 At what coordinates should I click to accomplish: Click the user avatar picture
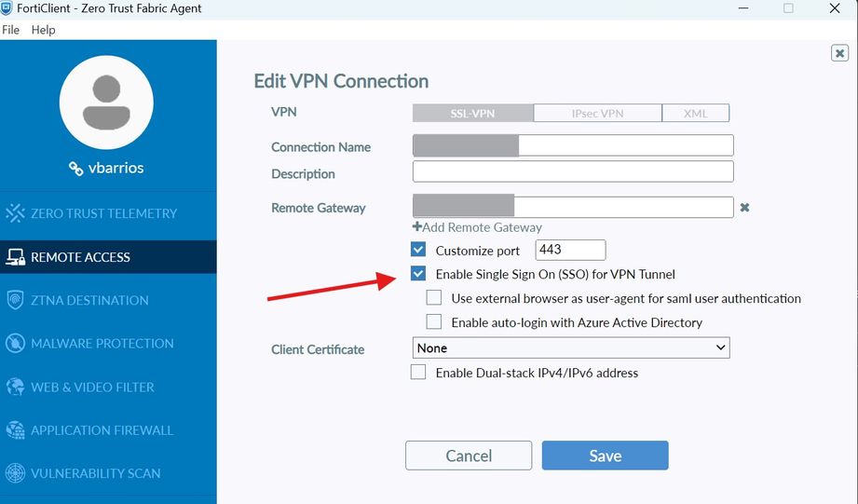pyautogui.click(x=106, y=102)
